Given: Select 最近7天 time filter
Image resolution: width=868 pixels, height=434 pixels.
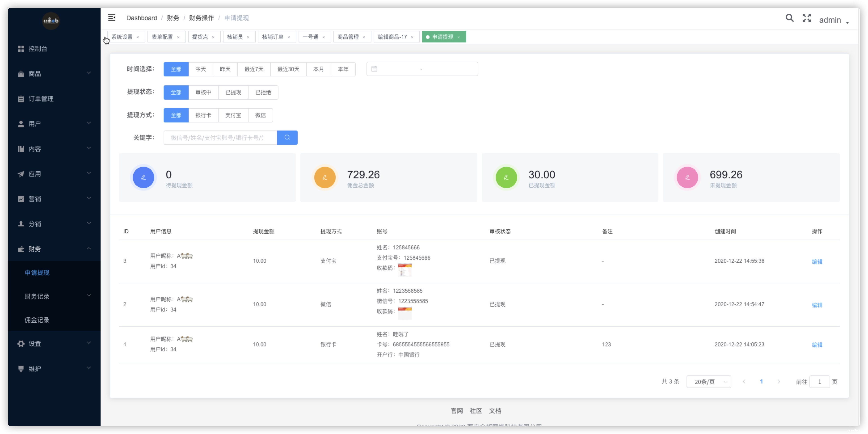Looking at the screenshot, I should 254,69.
